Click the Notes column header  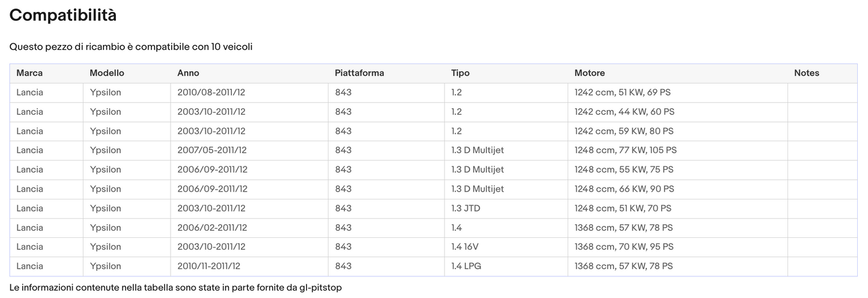(806, 73)
